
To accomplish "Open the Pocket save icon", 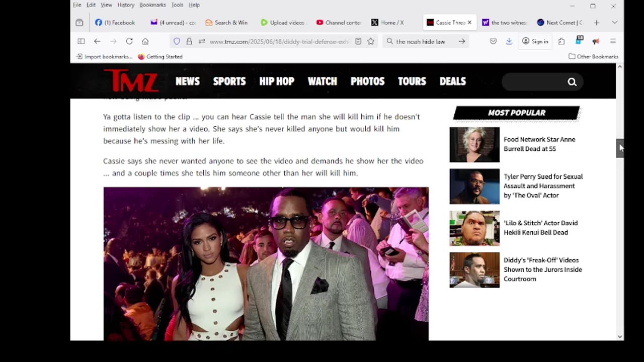I will [x=493, y=41].
